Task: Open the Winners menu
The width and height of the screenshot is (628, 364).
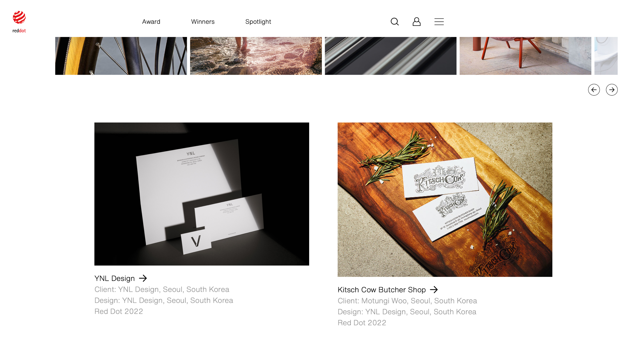Action: pos(203,22)
